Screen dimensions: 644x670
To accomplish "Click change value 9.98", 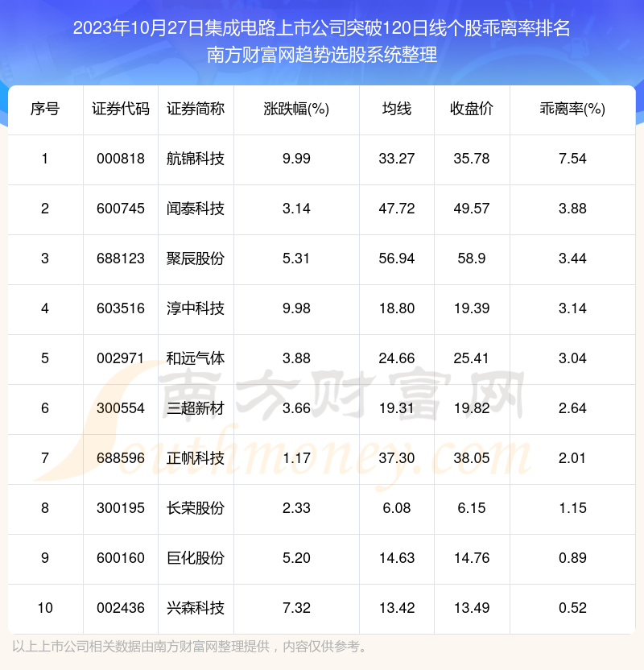I will 296,308.
